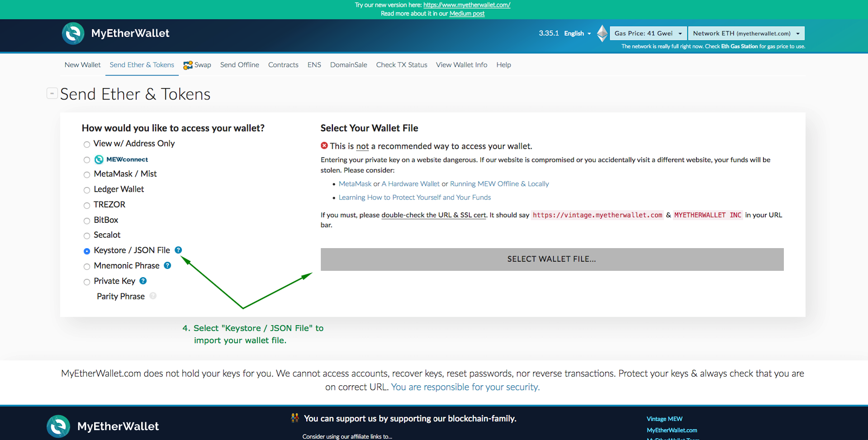Click the Swap tab icon
The width and height of the screenshot is (868, 440).
click(188, 65)
